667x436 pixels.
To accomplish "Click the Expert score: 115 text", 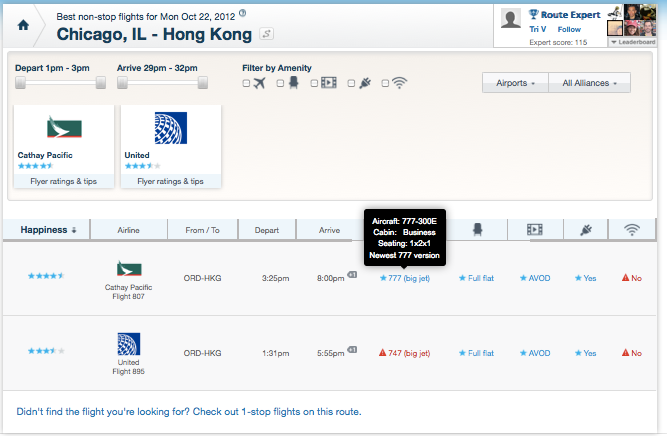I will coord(558,42).
